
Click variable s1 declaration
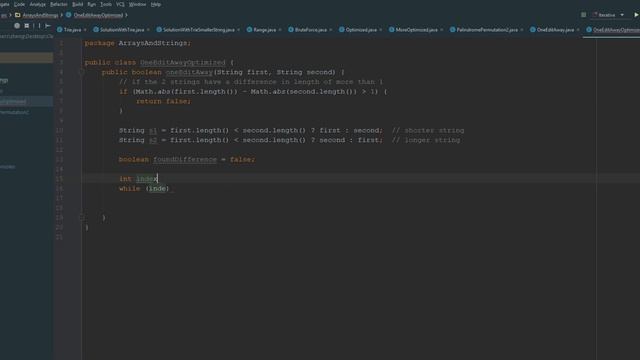click(x=153, y=131)
